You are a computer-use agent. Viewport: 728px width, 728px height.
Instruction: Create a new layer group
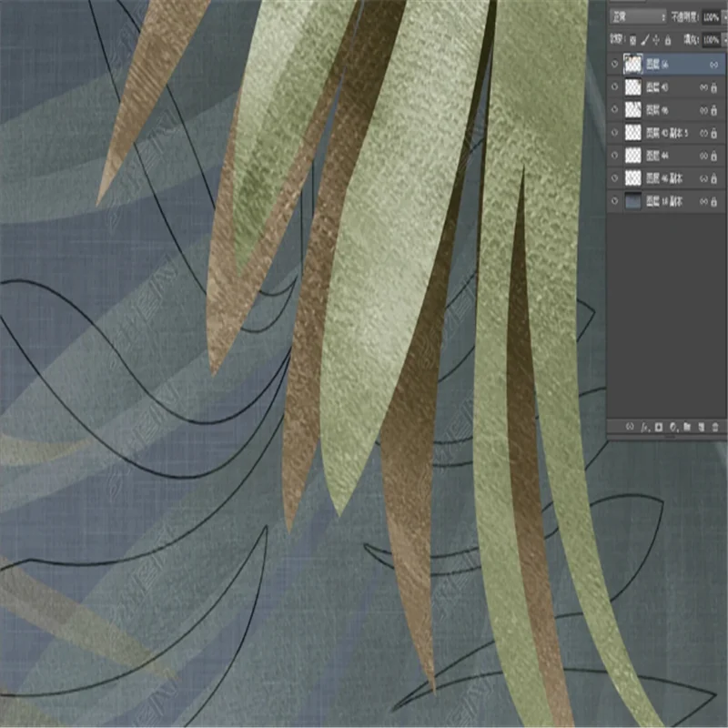click(x=687, y=426)
